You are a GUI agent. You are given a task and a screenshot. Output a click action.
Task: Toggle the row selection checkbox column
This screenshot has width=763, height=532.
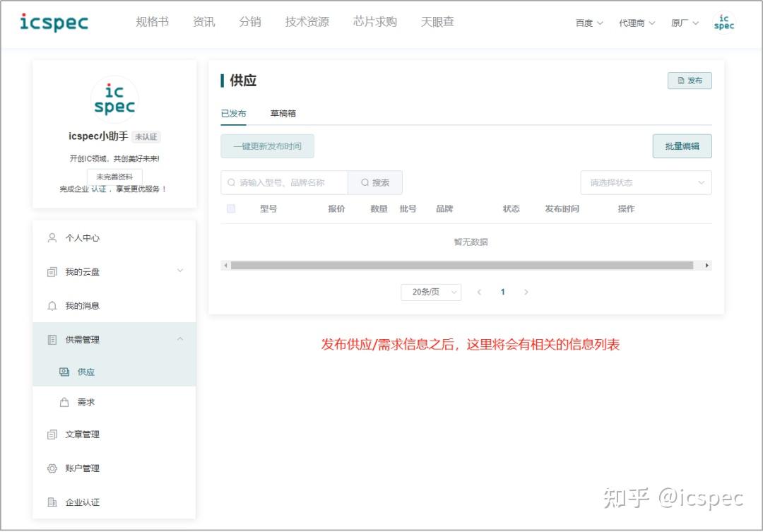coord(230,208)
